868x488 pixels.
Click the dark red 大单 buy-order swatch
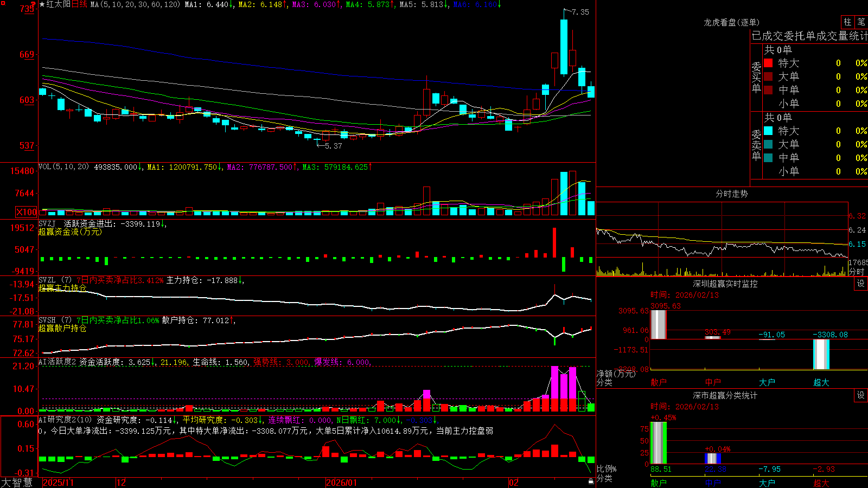click(x=768, y=76)
